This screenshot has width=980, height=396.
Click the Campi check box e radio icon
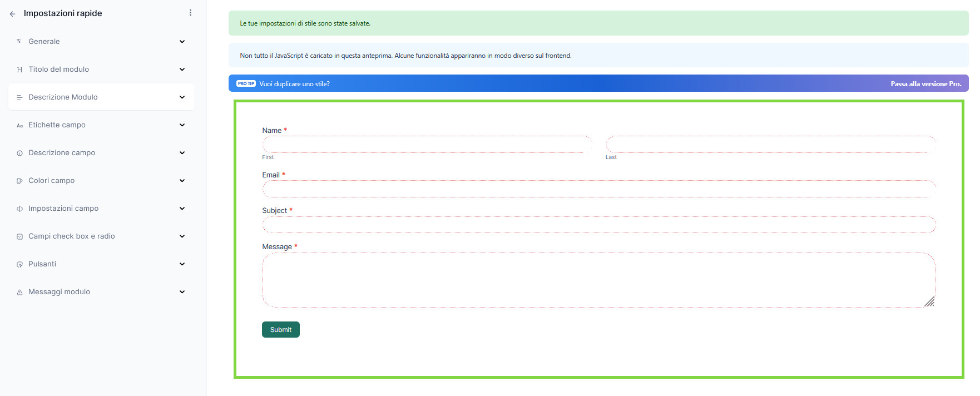click(x=19, y=236)
